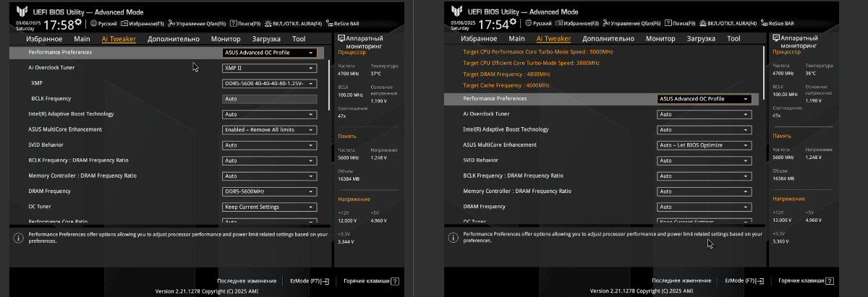Screen dimensions: 868x297
Task: Expand Performance Preferences dropdown in left window
Action: pos(269,53)
